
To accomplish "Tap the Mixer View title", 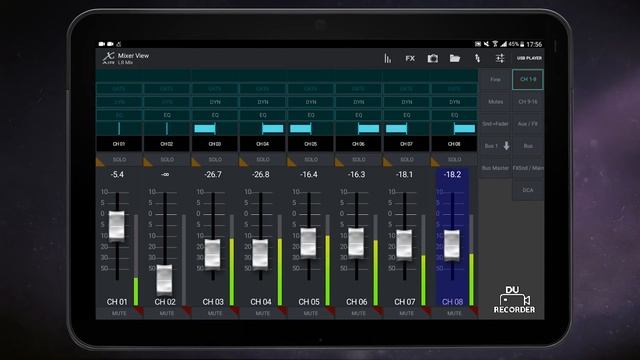I will (133, 56).
